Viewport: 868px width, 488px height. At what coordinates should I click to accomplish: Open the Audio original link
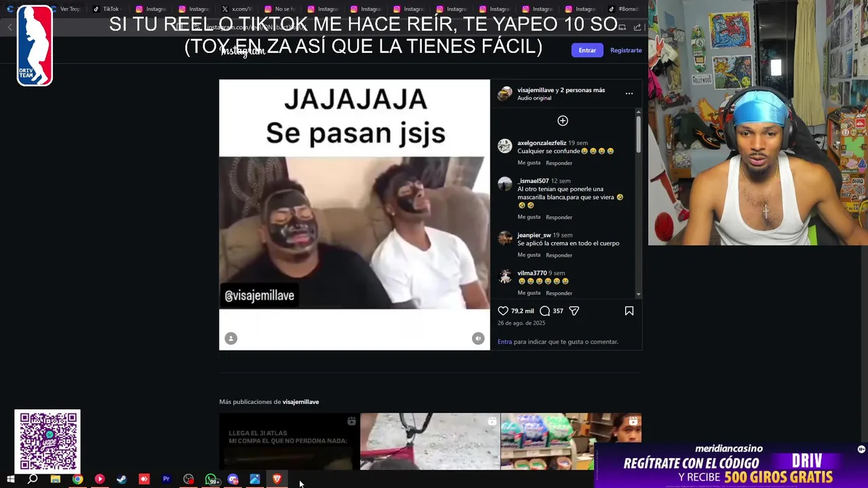tap(534, 98)
